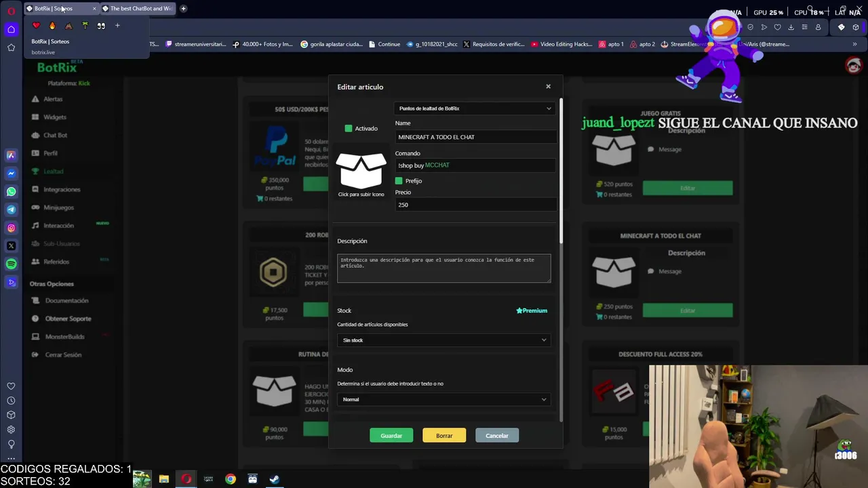Open Alertas in the BotRix sidebar
Viewport: 868px width, 488px height.
point(53,99)
